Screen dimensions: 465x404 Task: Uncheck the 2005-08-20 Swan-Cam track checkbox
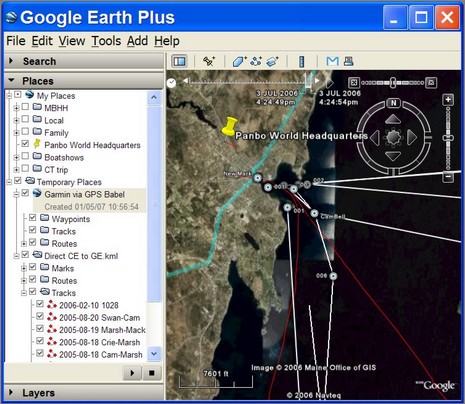click(x=40, y=316)
